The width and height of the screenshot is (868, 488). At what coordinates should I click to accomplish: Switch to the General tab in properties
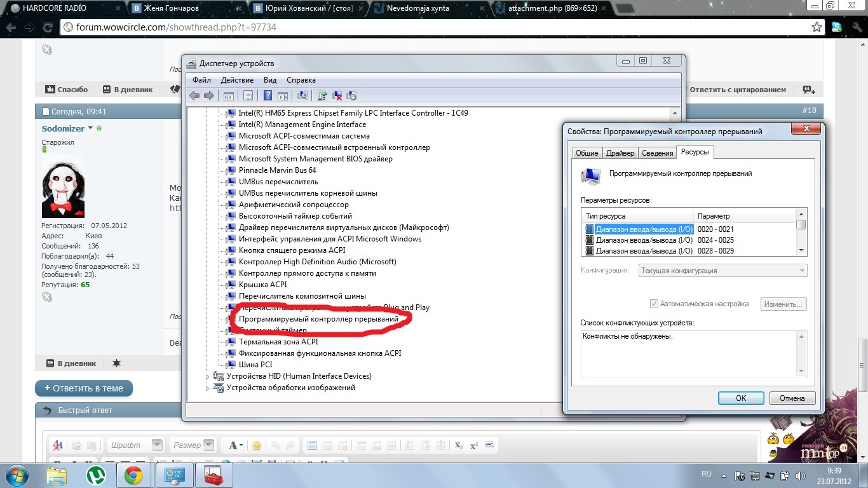click(587, 153)
